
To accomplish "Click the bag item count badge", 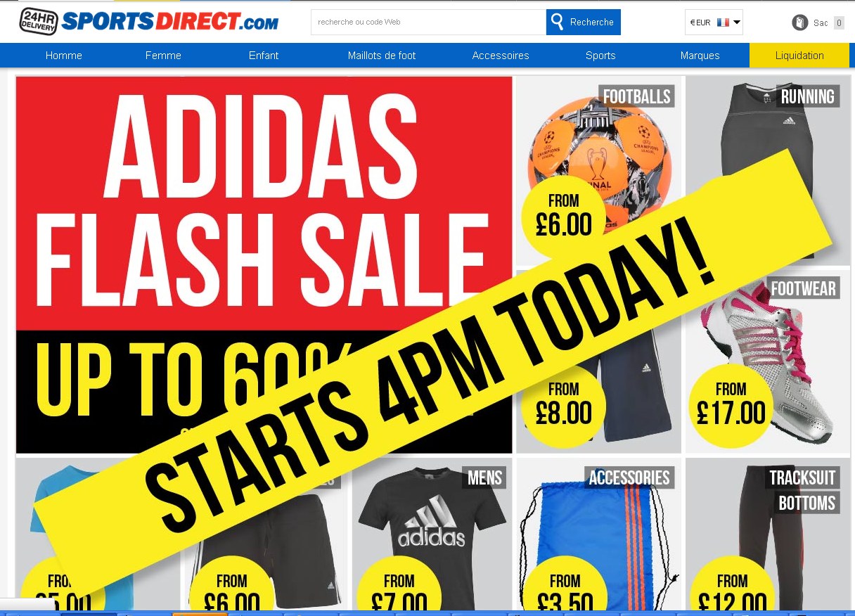I will click(x=839, y=23).
